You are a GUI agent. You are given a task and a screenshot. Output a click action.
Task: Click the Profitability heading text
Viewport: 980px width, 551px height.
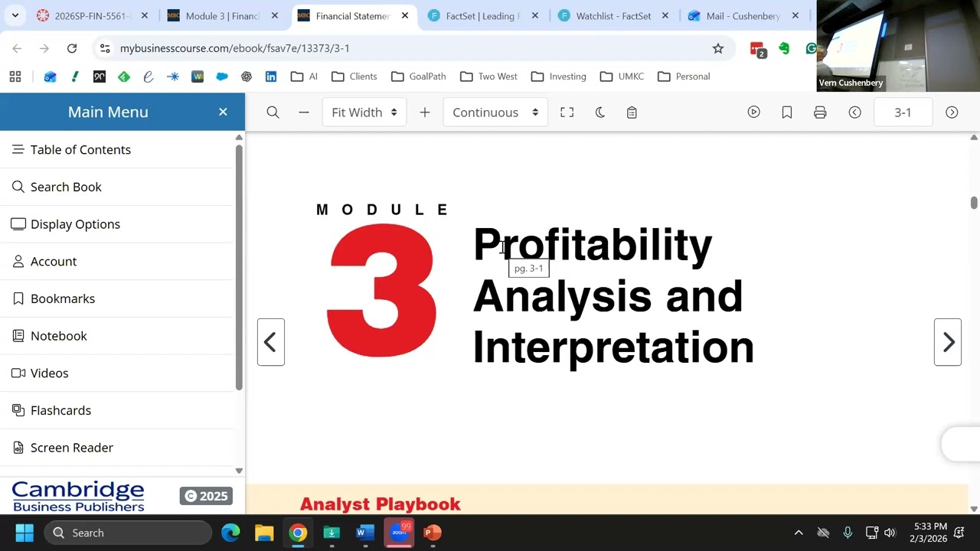(593, 245)
